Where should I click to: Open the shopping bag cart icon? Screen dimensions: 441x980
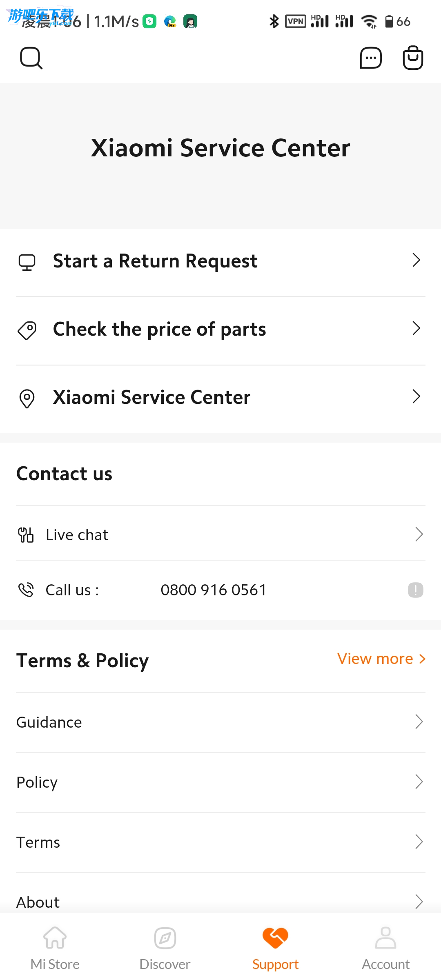413,58
